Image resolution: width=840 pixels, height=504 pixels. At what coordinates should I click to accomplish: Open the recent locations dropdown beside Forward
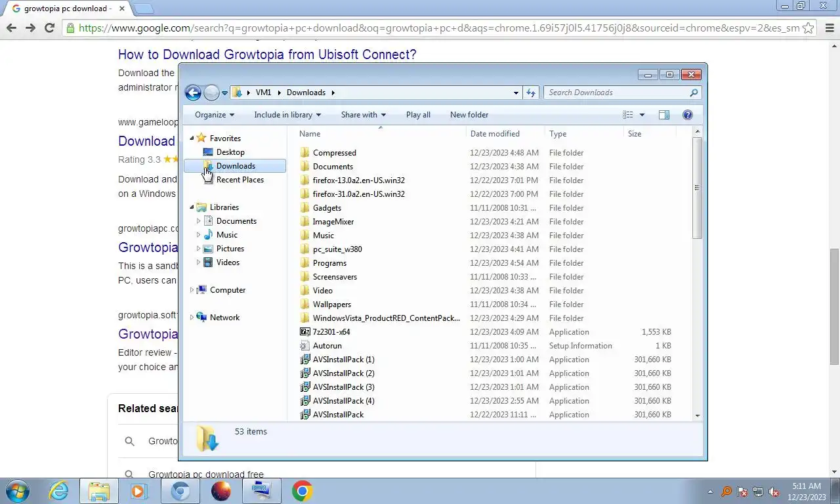click(224, 93)
